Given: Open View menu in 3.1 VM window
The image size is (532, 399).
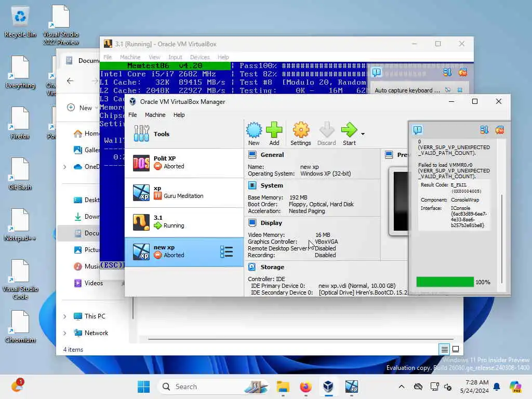Looking at the screenshot, I should tap(154, 57).
